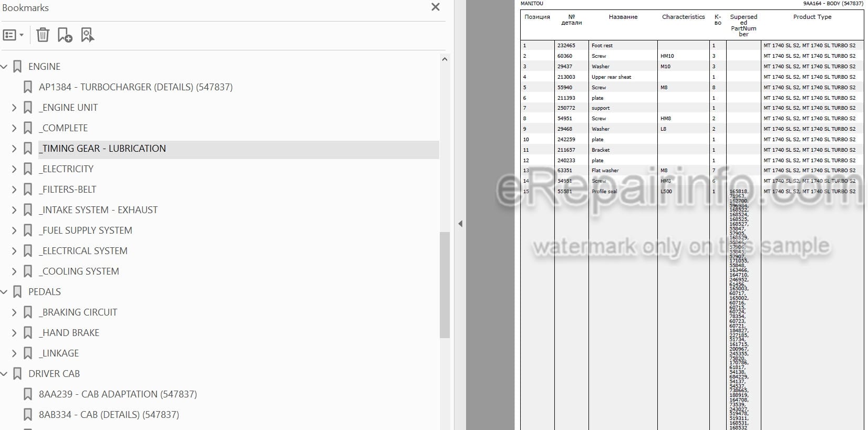Image resolution: width=868 pixels, height=430 pixels.
Task: Select the _ELECTRICITY bookmark
Action: coord(66,169)
